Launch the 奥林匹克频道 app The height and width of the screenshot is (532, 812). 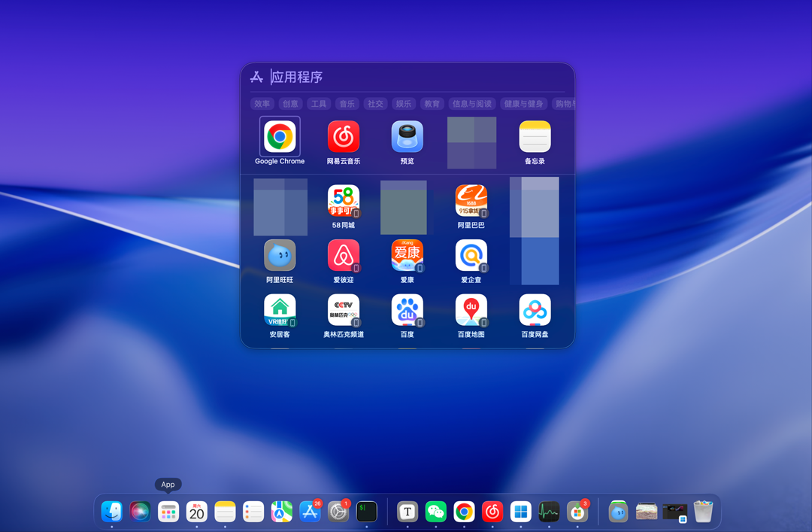(x=344, y=310)
